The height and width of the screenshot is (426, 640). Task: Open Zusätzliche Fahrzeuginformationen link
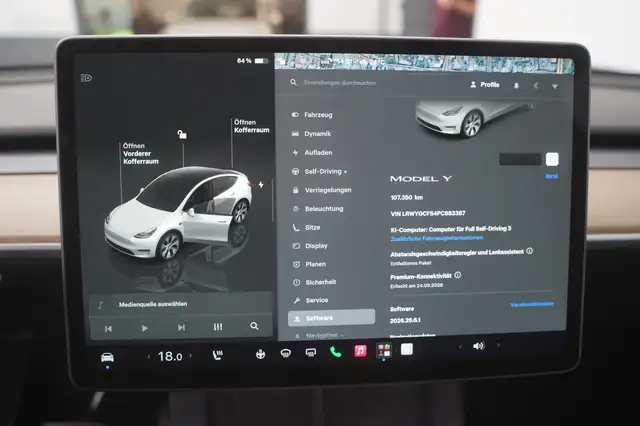(437, 238)
